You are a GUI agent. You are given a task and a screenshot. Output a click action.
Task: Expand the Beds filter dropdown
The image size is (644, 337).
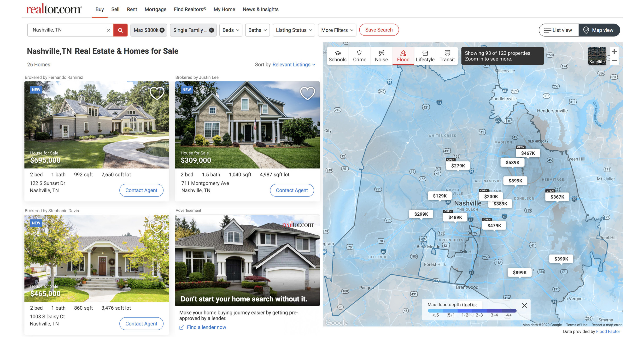tap(230, 30)
